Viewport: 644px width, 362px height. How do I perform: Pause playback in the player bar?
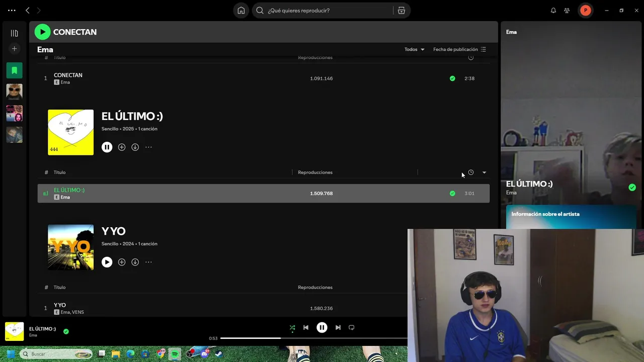tap(322, 328)
